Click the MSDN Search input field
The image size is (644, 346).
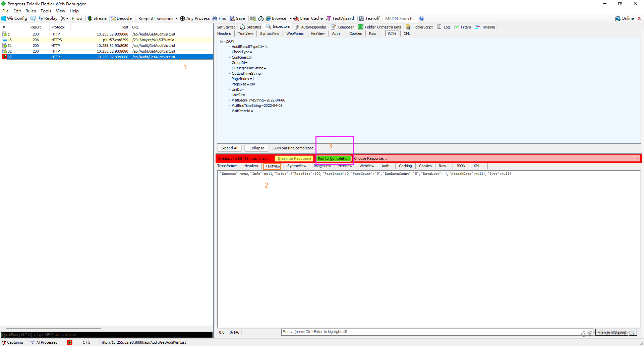point(400,18)
